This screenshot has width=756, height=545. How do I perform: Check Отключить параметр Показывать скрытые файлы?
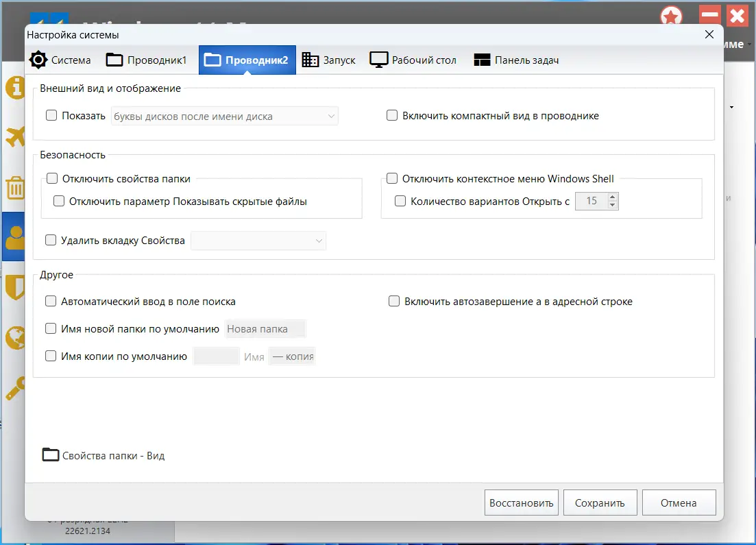point(59,201)
